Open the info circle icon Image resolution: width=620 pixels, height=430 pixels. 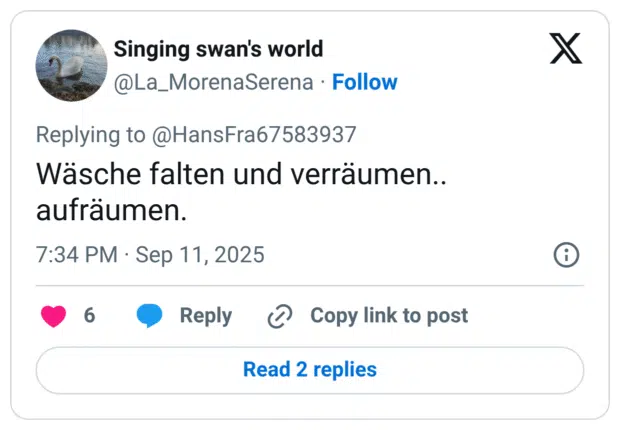(566, 255)
